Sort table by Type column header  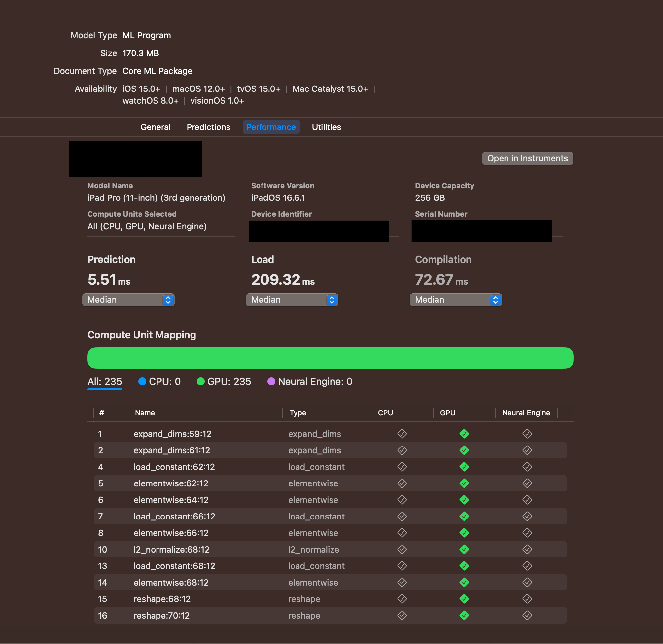298,413
